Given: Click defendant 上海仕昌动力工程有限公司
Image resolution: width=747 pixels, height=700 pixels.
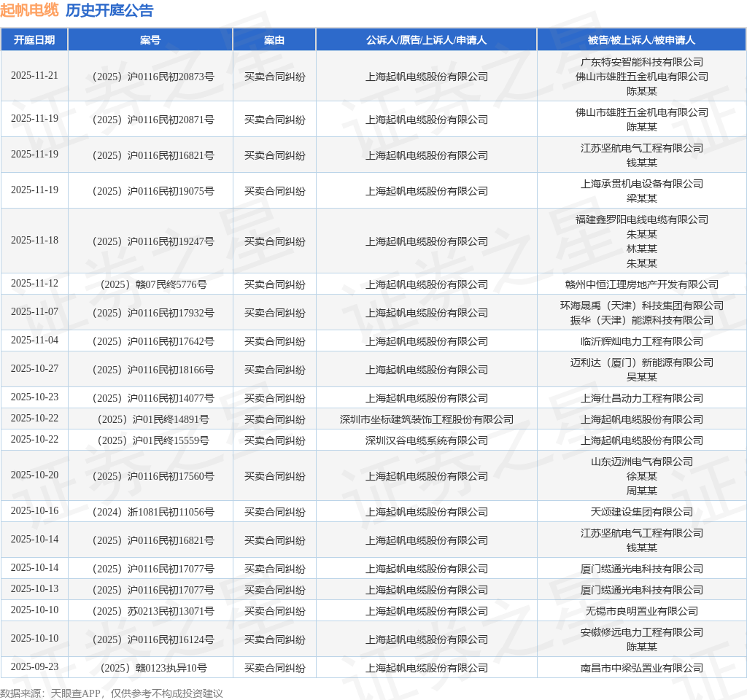Looking at the screenshot, I should 642,398.
